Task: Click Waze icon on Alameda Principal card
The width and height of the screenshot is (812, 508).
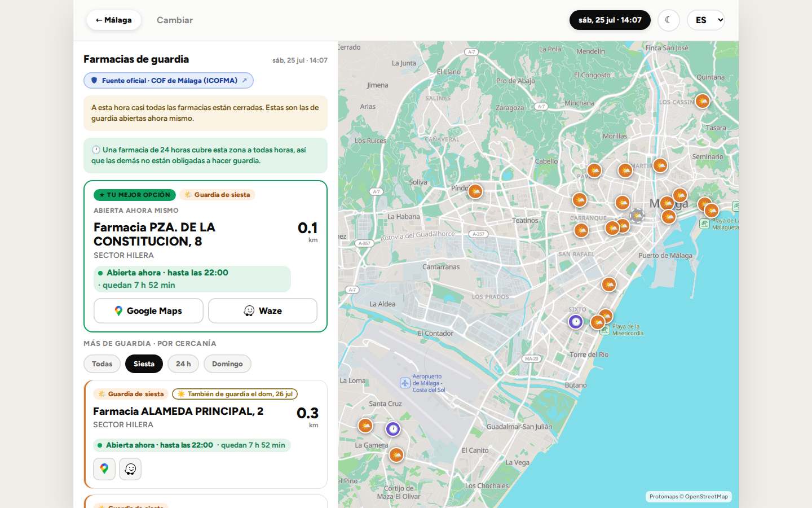Action: tap(130, 469)
